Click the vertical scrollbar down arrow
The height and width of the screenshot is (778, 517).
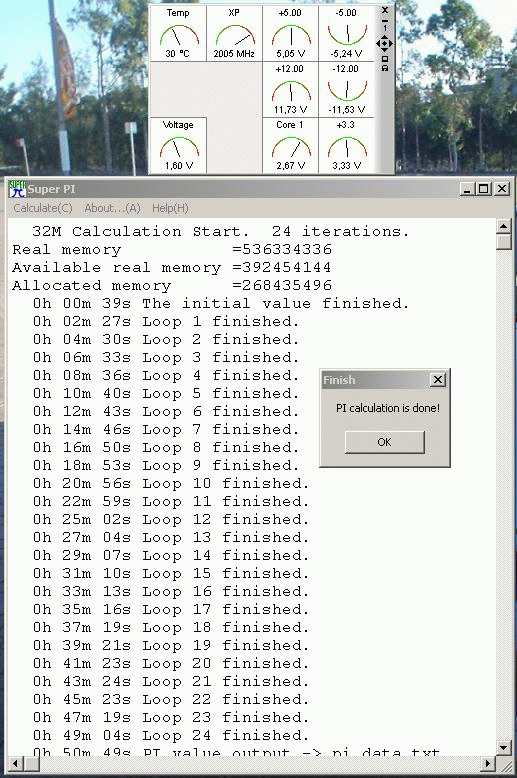pos(504,747)
